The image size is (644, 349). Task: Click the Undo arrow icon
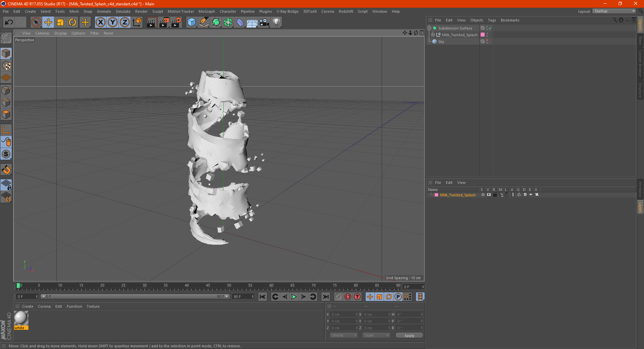click(9, 22)
